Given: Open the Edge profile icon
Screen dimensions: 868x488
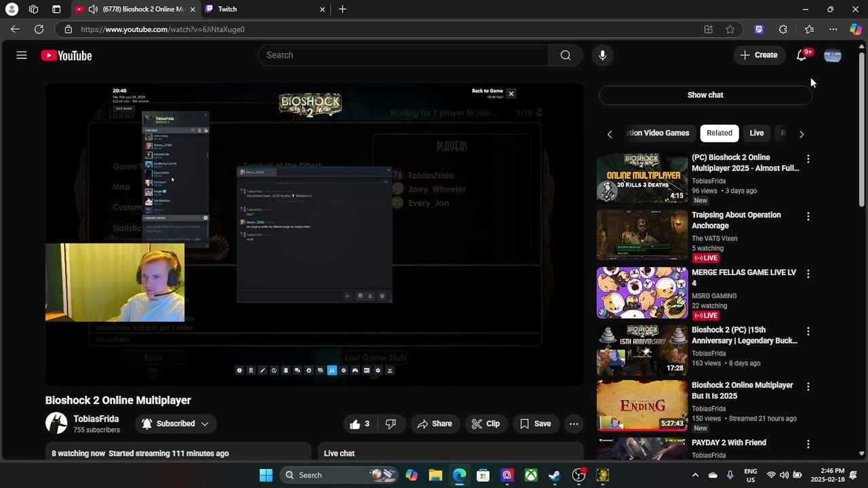Looking at the screenshot, I should 12,9.
